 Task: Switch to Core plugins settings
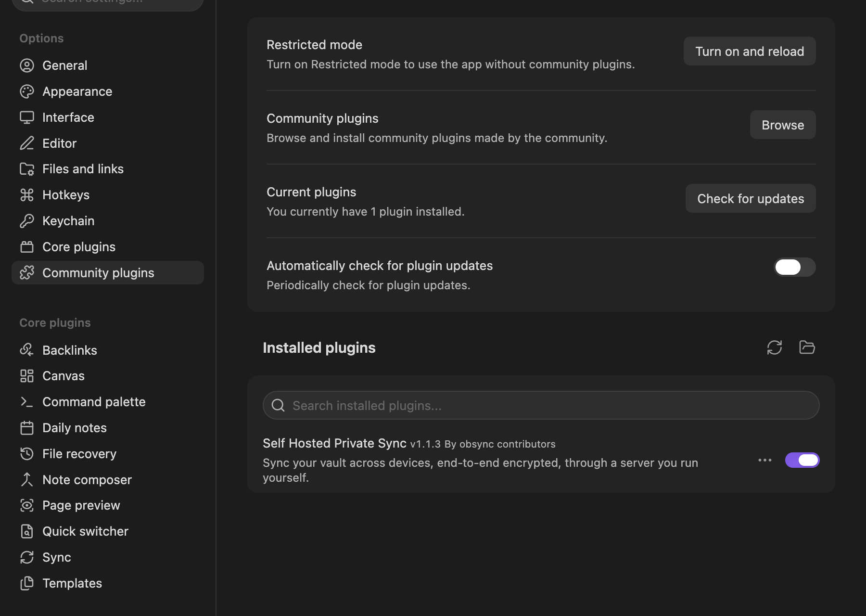tap(108, 247)
